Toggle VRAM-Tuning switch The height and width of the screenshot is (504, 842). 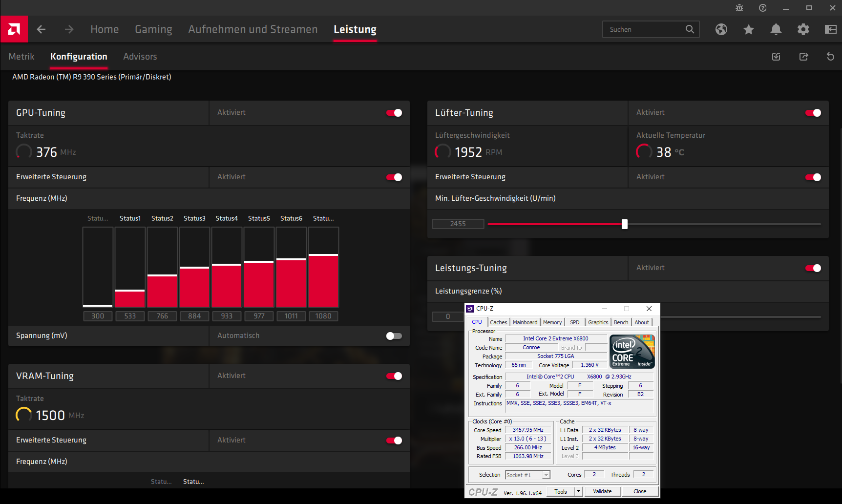394,376
